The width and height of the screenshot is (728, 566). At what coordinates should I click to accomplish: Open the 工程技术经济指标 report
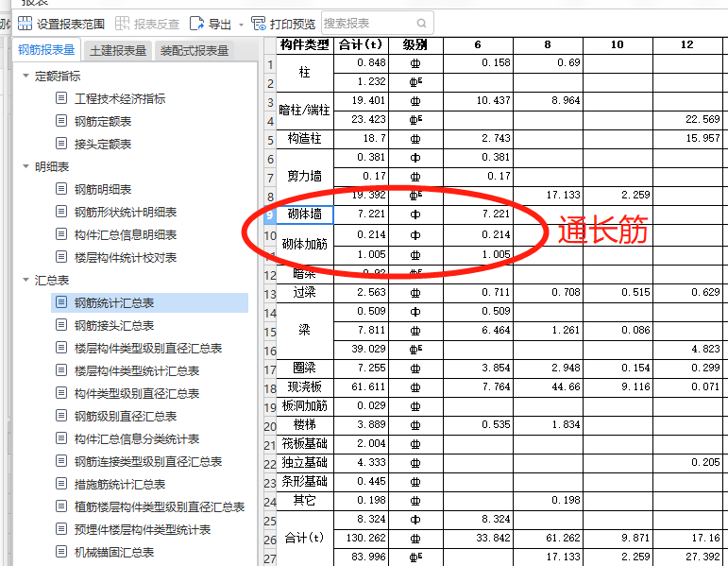pyautogui.click(x=120, y=98)
